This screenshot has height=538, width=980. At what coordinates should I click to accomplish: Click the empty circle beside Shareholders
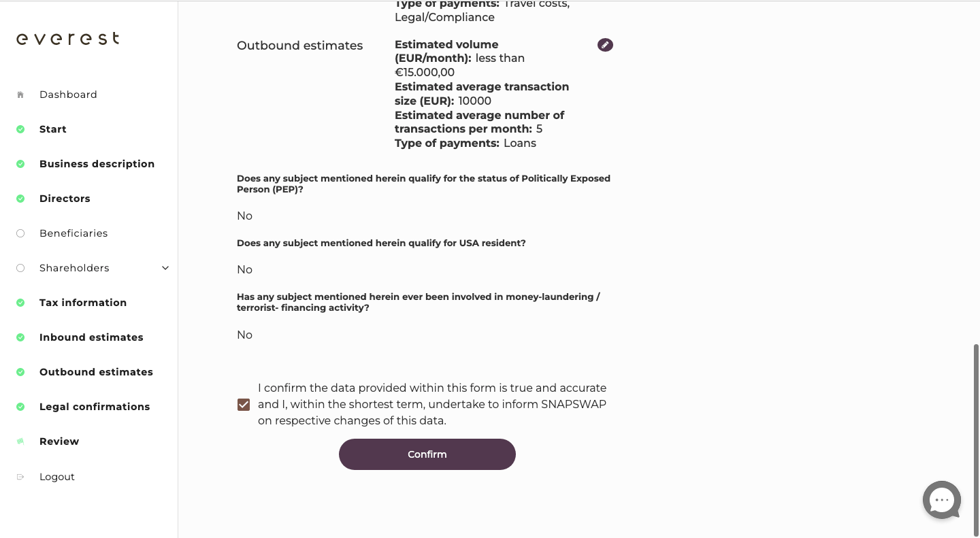tap(20, 267)
